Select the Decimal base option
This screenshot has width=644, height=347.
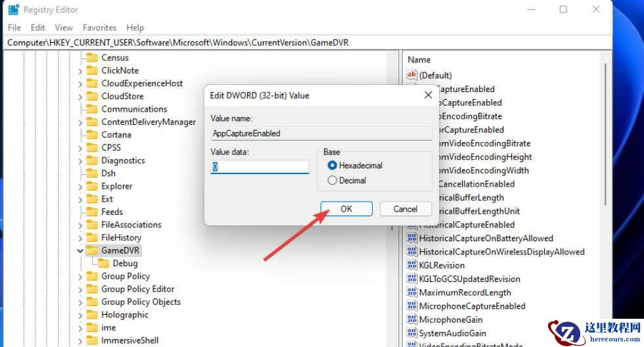coord(333,180)
